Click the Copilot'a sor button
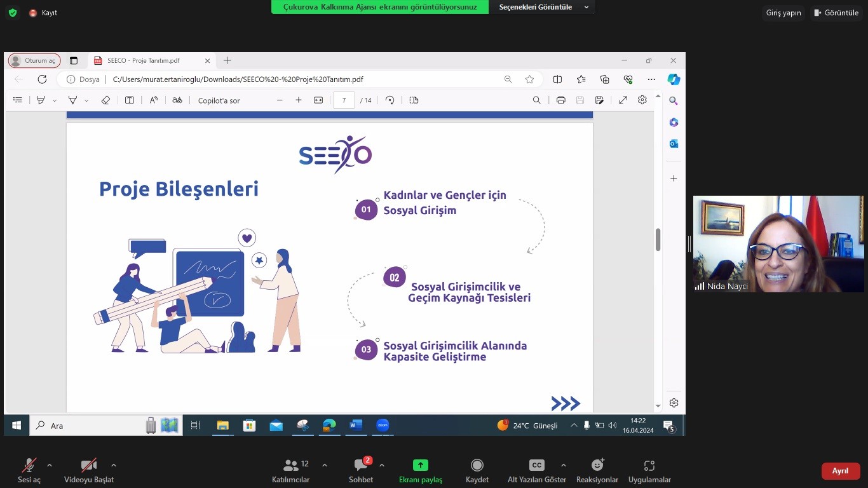 point(219,100)
